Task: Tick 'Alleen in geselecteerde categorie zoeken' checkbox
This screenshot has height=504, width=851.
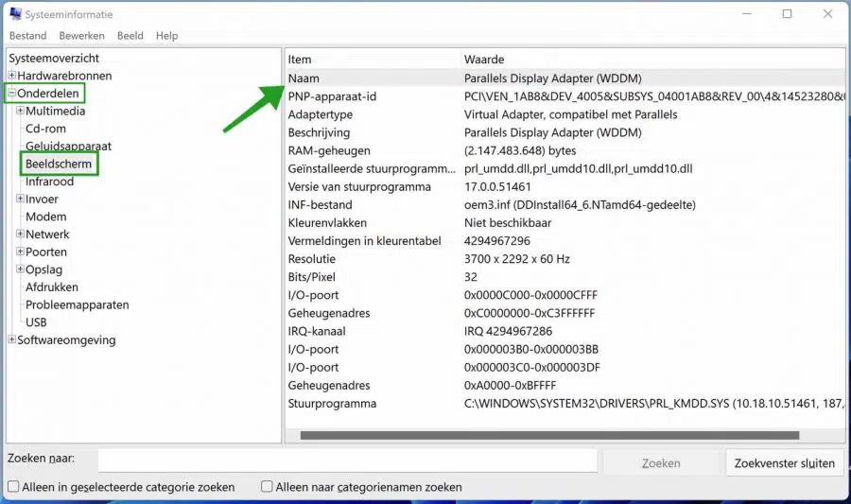Action: (x=13, y=486)
